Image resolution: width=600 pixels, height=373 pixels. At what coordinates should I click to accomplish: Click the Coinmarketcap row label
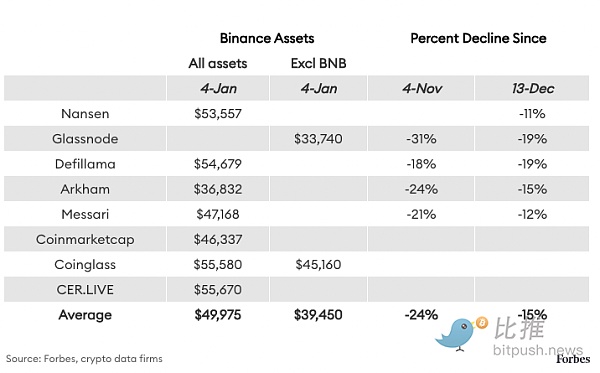click(85, 239)
